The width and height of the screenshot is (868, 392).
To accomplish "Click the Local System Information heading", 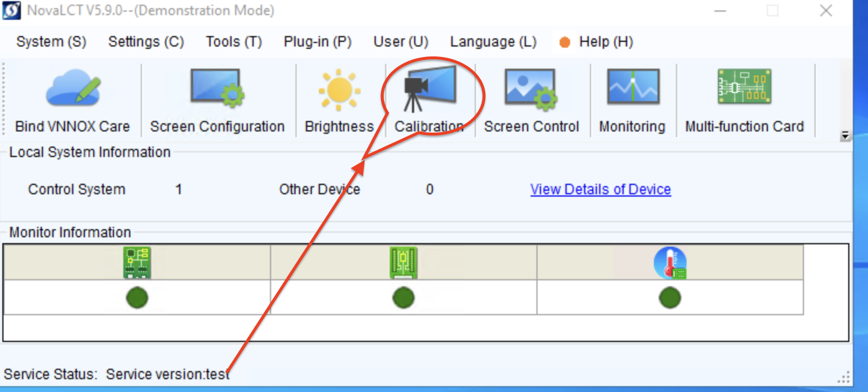I will click(90, 152).
